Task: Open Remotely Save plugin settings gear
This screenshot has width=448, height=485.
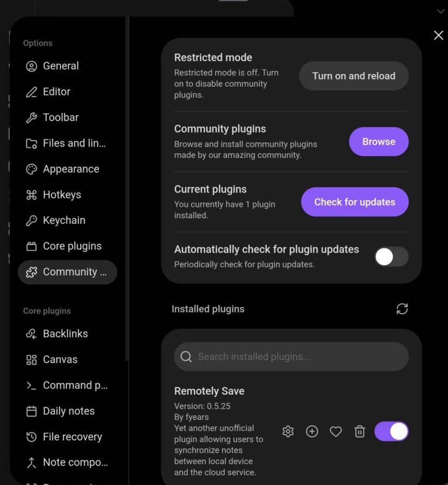Action: click(288, 431)
